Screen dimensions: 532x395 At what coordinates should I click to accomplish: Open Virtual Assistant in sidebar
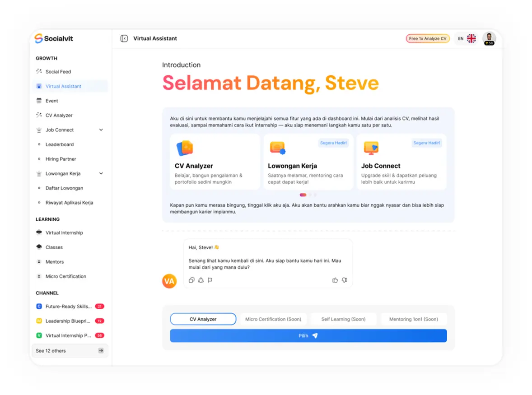(x=70, y=86)
